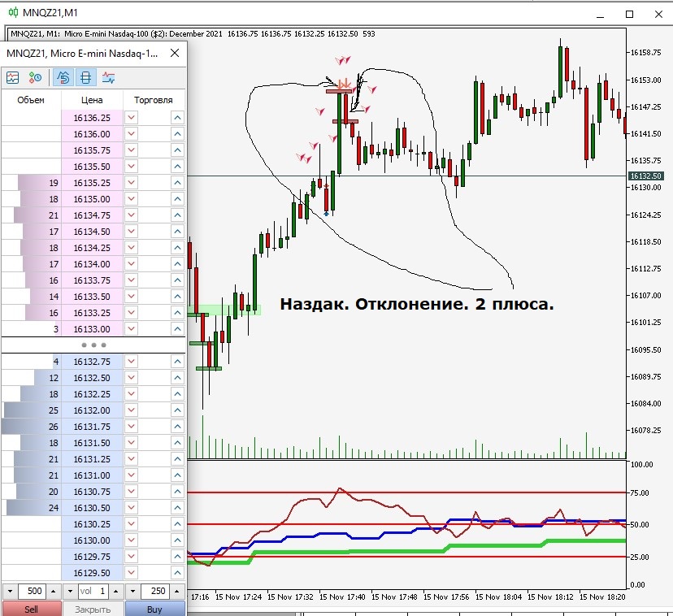Viewport: 673px width, 616px height.
Task: Select the volume cell 21 at 16134.75
Action: [x=31, y=215]
